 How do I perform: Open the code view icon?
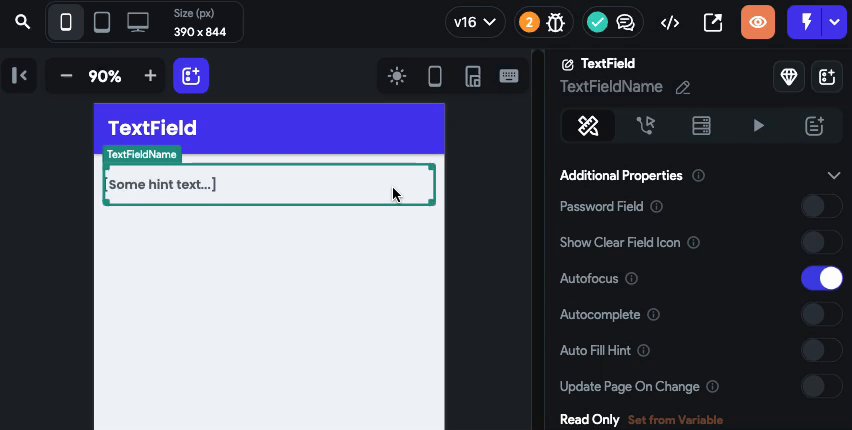[x=671, y=22]
